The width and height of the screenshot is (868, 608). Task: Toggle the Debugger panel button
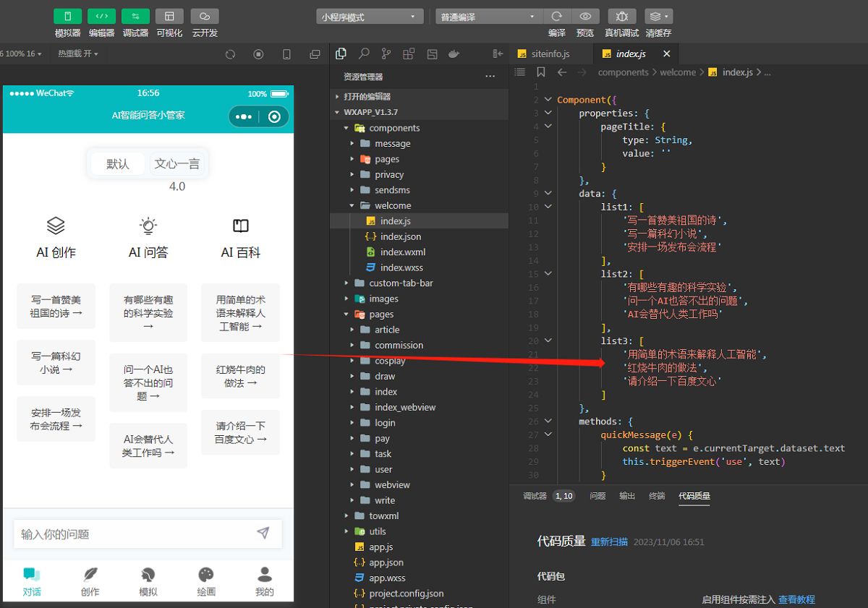click(x=135, y=17)
